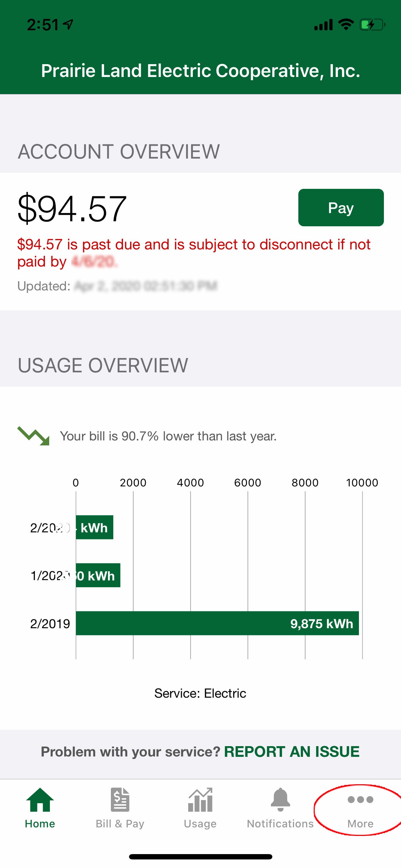This screenshot has width=401, height=868.
Task: Open the More three-dots icon
Action: [360, 800]
